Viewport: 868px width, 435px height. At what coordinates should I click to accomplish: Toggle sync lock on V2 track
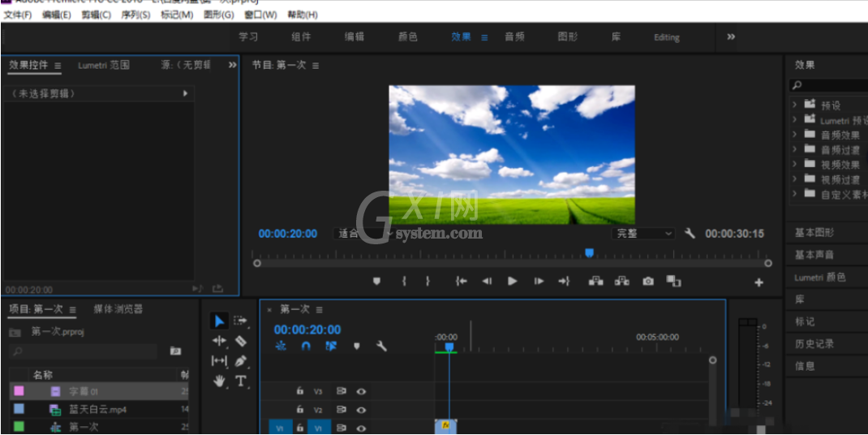pyautogui.click(x=342, y=410)
